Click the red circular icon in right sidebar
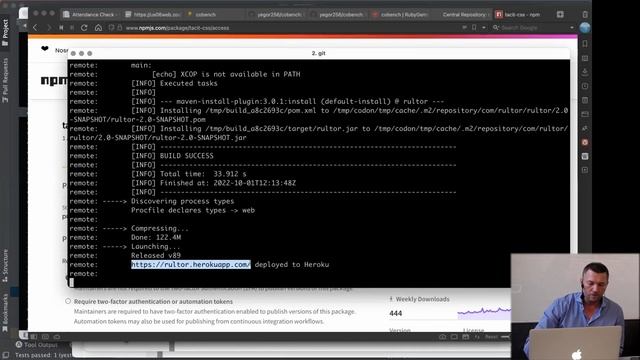The width and height of the screenshot is (640, 360). point(585,142)
